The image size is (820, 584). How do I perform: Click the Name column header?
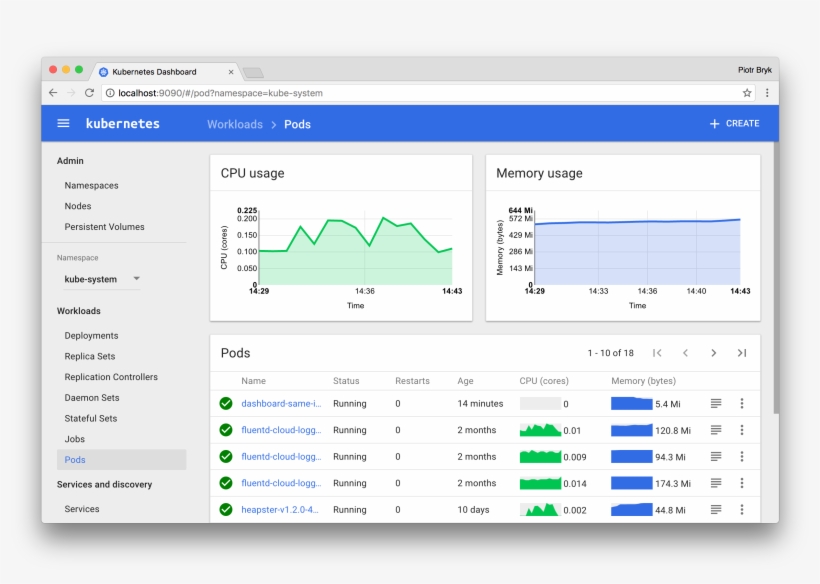[x=254, y=381]
